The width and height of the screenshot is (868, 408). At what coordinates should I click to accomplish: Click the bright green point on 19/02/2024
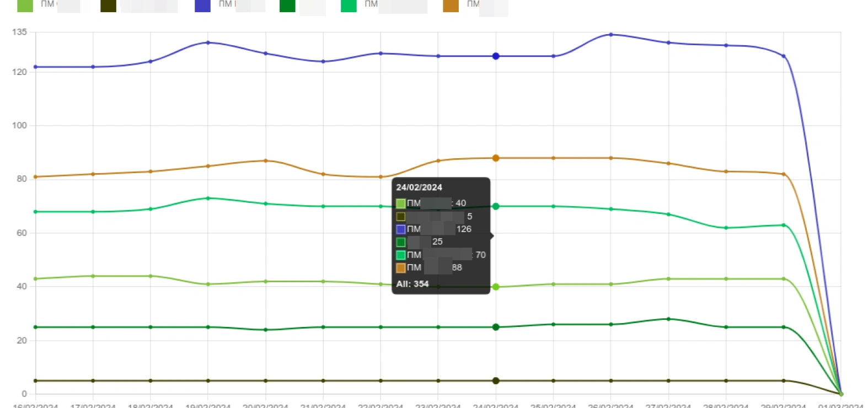coord(208,198)
